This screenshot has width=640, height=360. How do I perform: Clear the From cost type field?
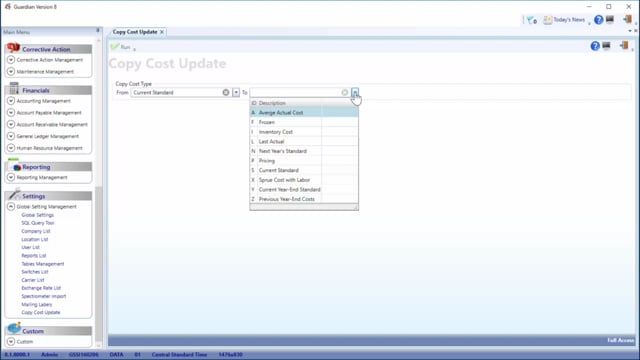[x=226, y=93]
